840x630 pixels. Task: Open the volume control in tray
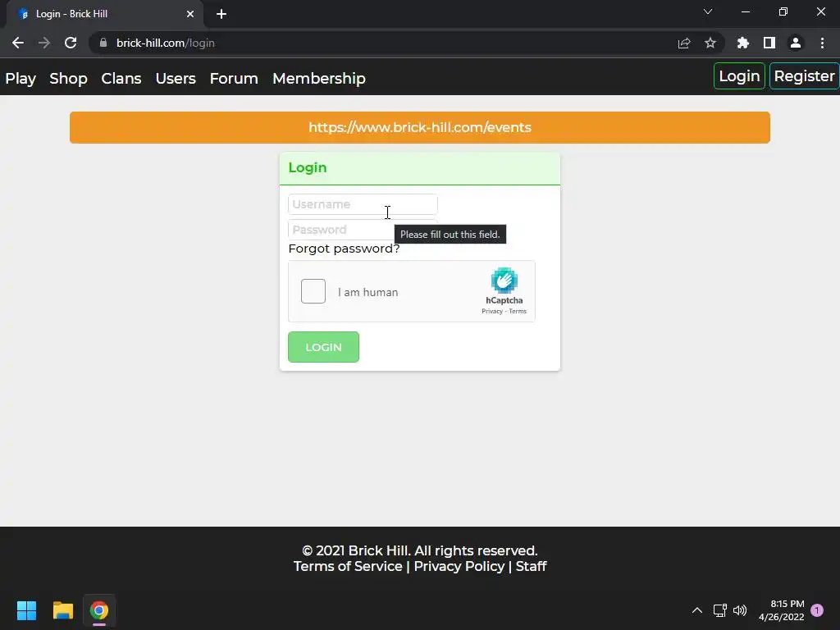click(x=740, y=610)
